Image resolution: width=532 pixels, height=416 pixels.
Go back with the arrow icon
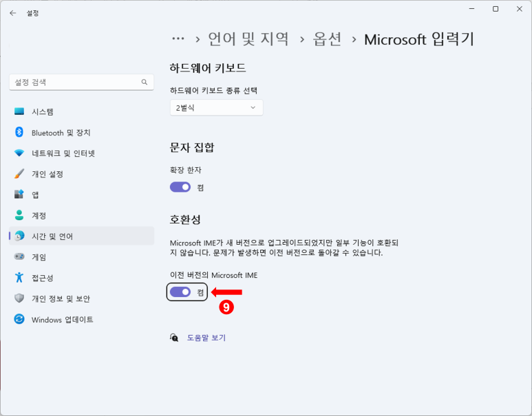click(13, 13)
